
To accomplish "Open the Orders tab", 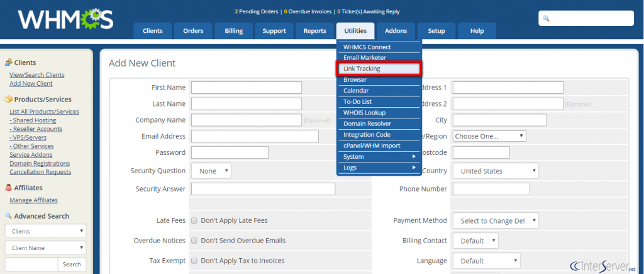I will click(x=193, y=31).
